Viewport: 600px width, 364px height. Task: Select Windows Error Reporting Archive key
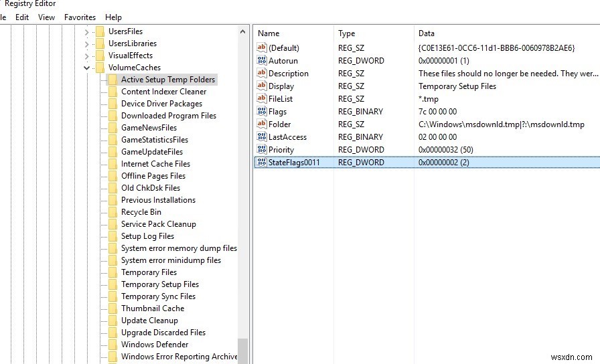tap(179, 357)
